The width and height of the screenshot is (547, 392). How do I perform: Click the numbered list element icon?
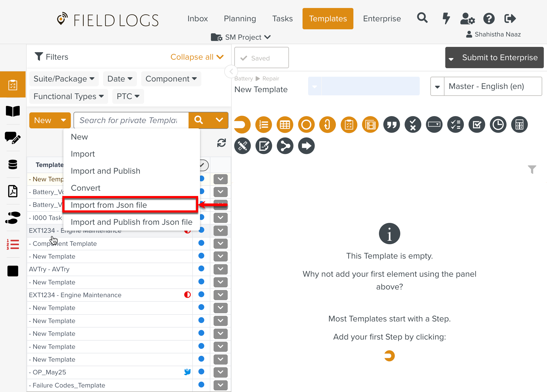[x=263, y=124]
